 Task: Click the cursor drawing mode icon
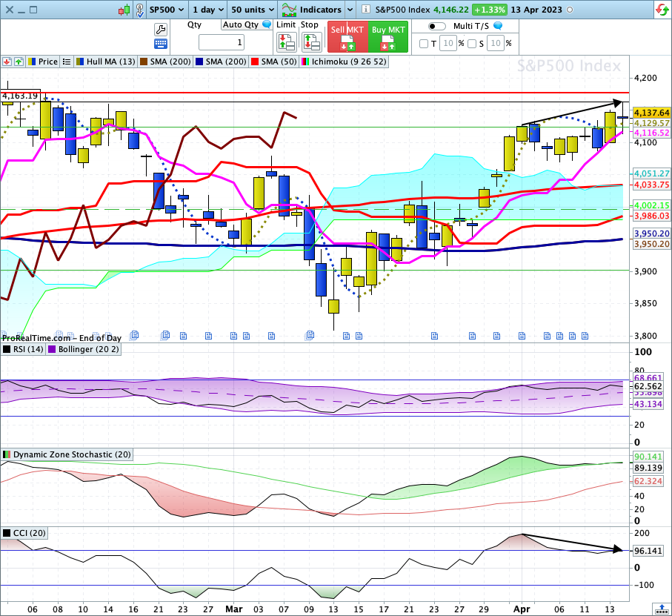point(140,10)
